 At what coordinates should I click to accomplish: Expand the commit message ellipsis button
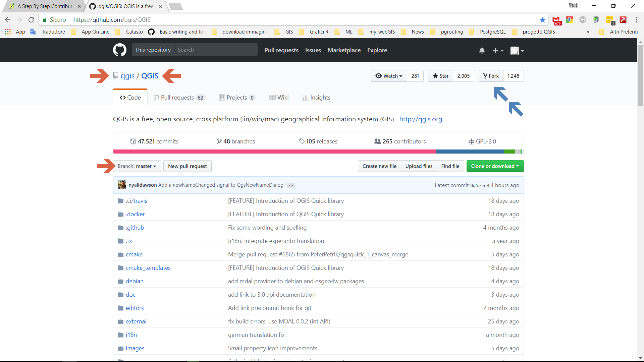coord(291,185)
